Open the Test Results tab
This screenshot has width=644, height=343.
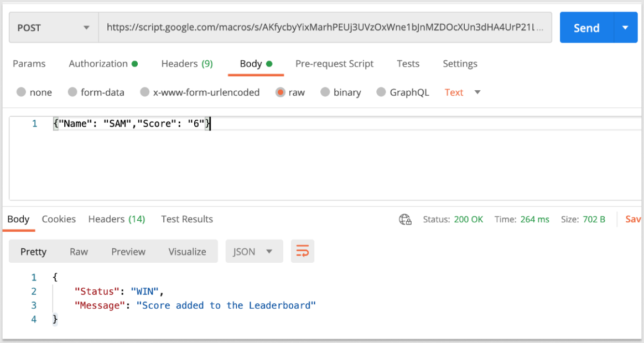pyautogui.click(x=187, y=219)
